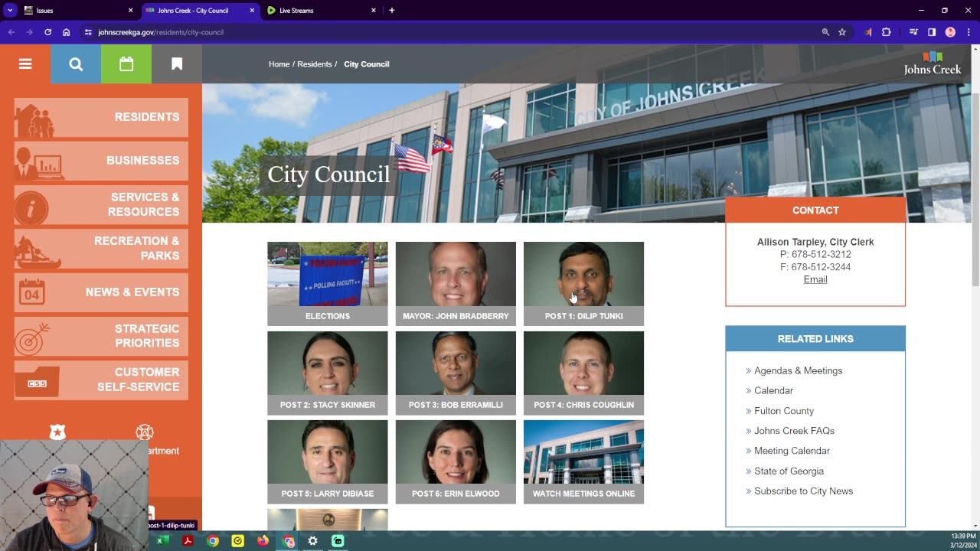Open the Agendas & Meetings related link

pos(798,370)
